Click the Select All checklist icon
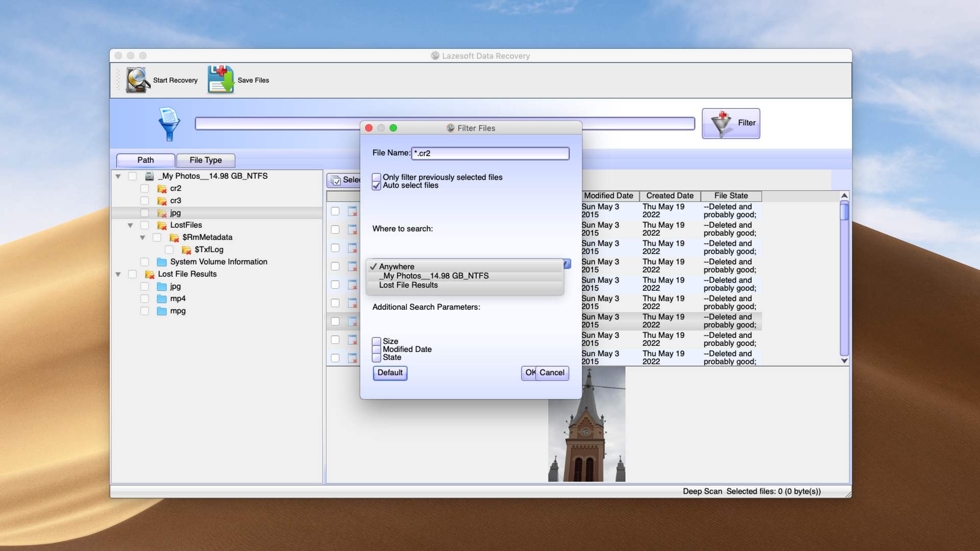Image resolution: width=980 pixels, height=551 pixels. pos(335,180)
